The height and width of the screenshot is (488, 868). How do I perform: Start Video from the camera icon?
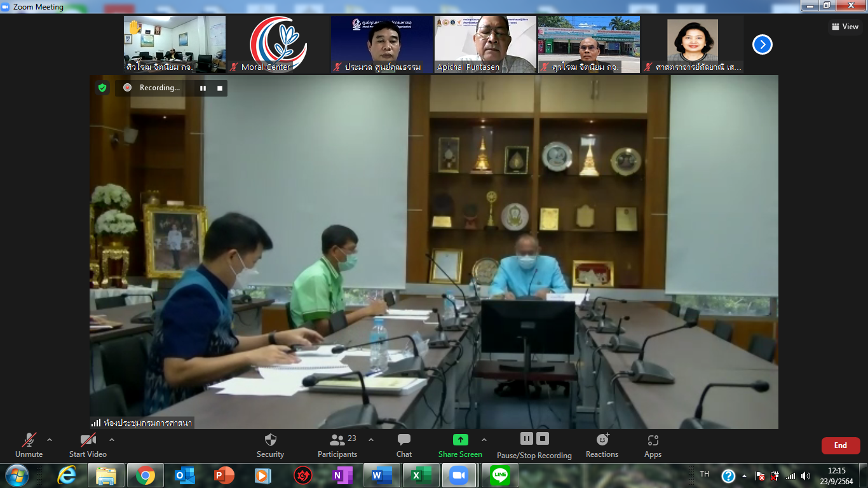click(88, 444)
